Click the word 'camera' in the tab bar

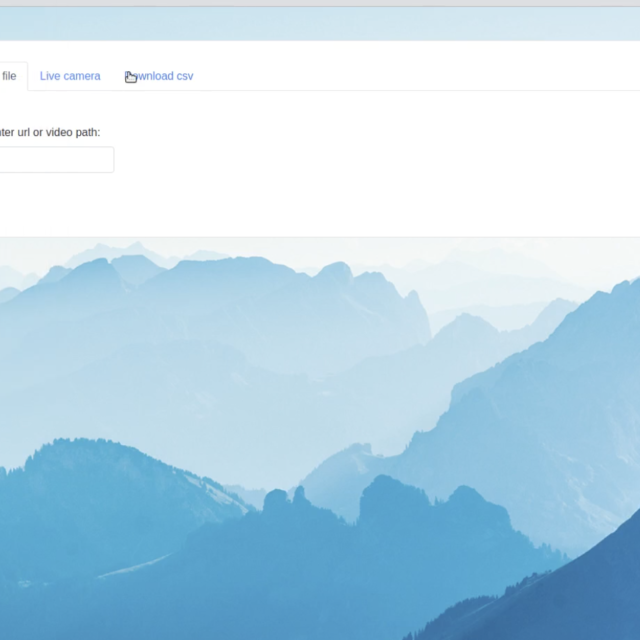[x=82, y=76]
